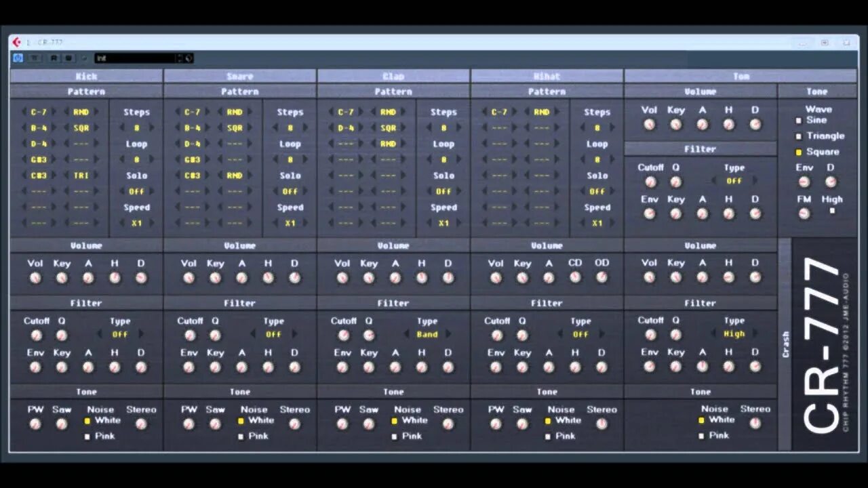Click the Hihat section header

(x=547, y=76)
